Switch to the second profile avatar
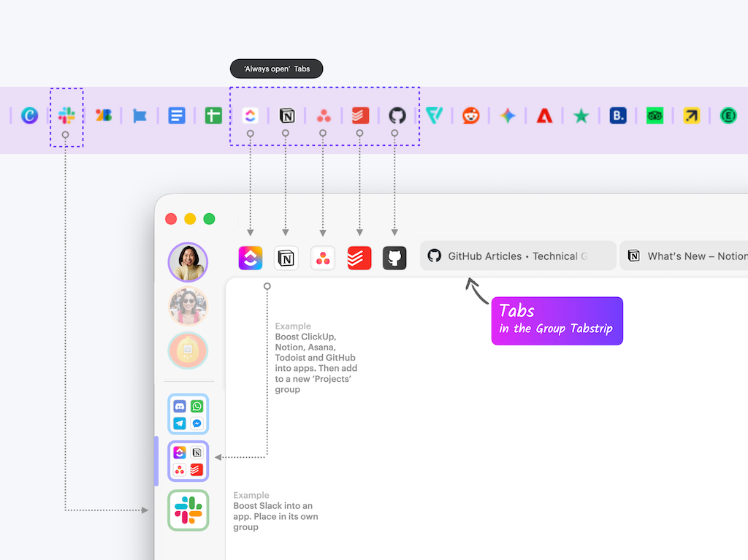Screen dimensions: 748x560 point(188,306)
